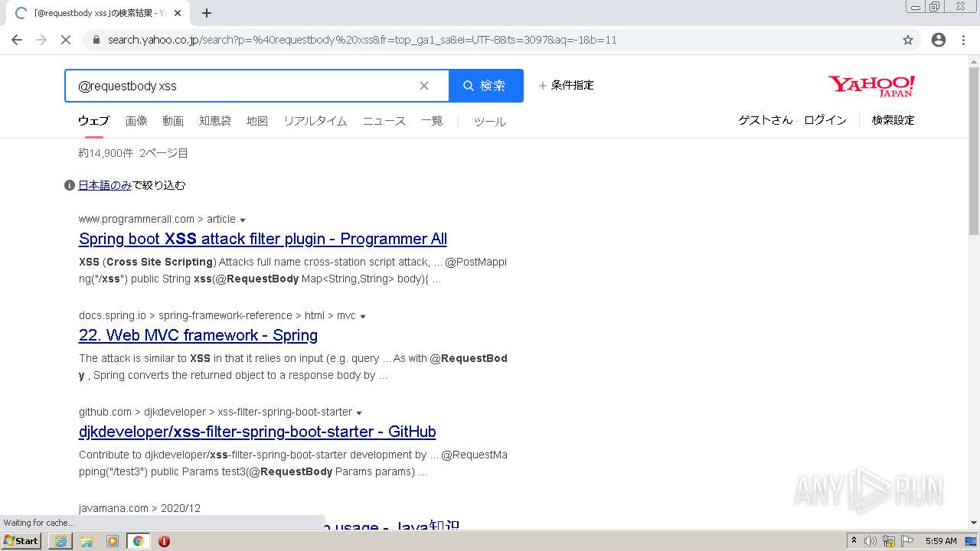Click info icon beside 日本語のみ

point(70,185)
